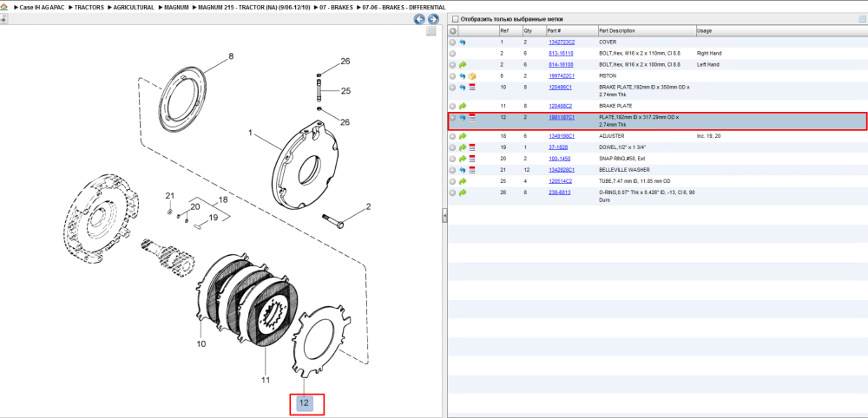Screen dimensions: 868x418
Task: Go to the previous diagram page
Action: 419,19
